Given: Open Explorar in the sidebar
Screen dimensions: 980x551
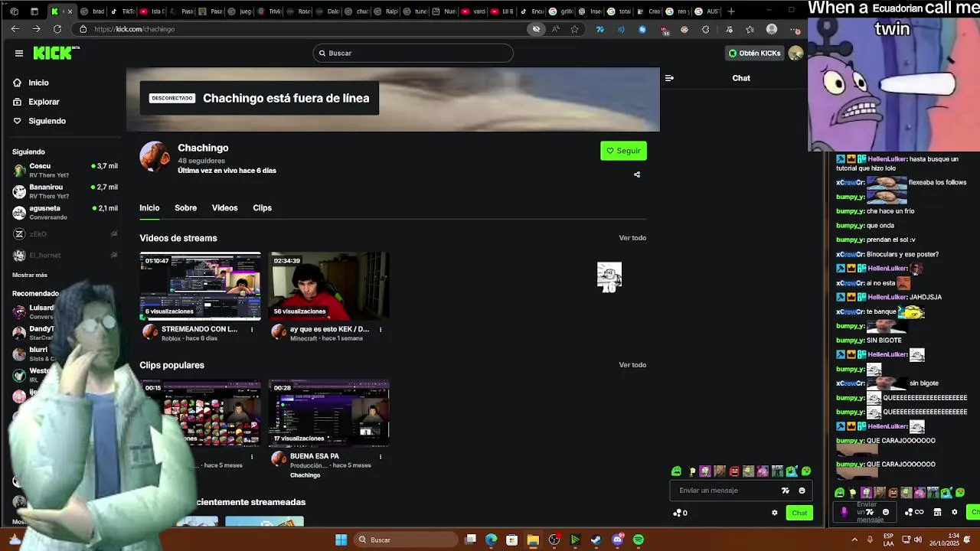Looking at the screenshot, I should coord(44,102).
